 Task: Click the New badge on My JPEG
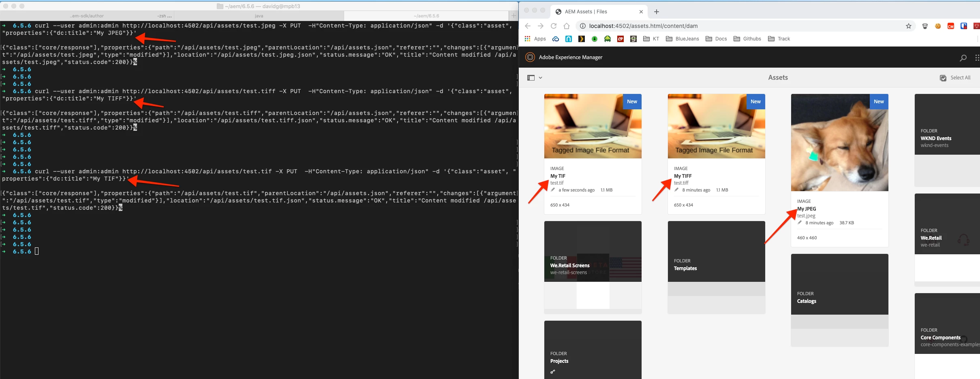pyautogui.click(x=879, y=102)
